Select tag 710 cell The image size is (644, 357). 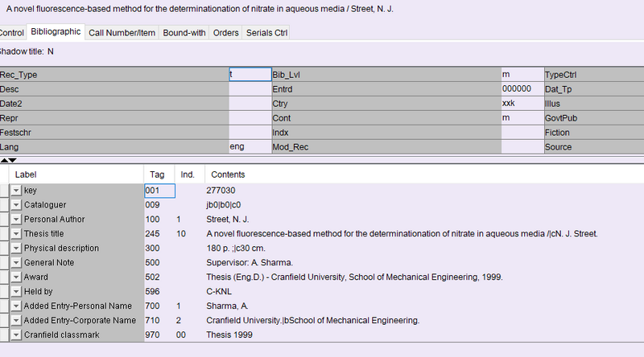[159, 321]
